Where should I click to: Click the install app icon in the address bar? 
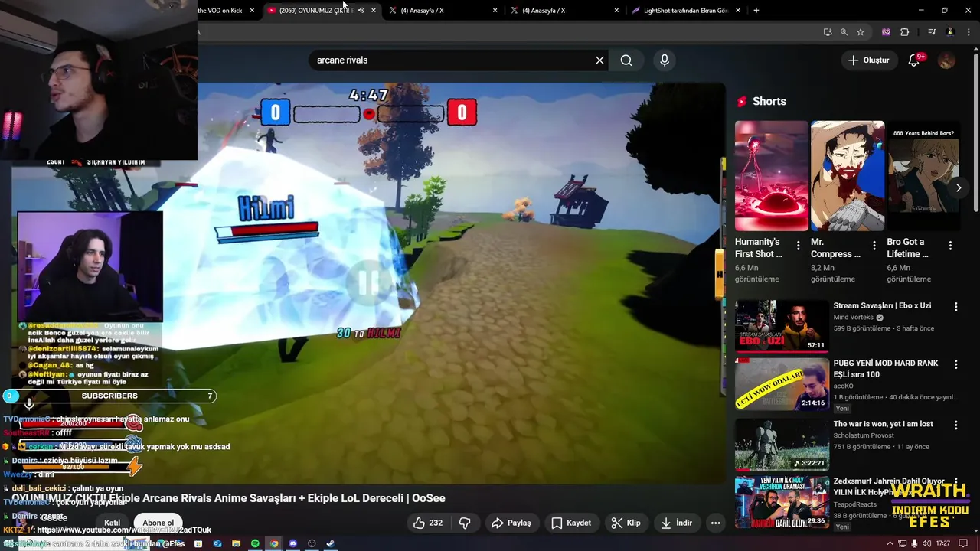pos(828,32)
